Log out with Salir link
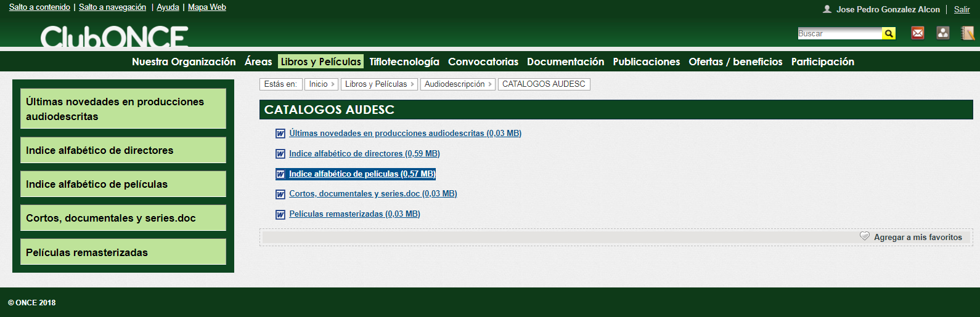This screenshot has width=980, height=317. point(962,9)
